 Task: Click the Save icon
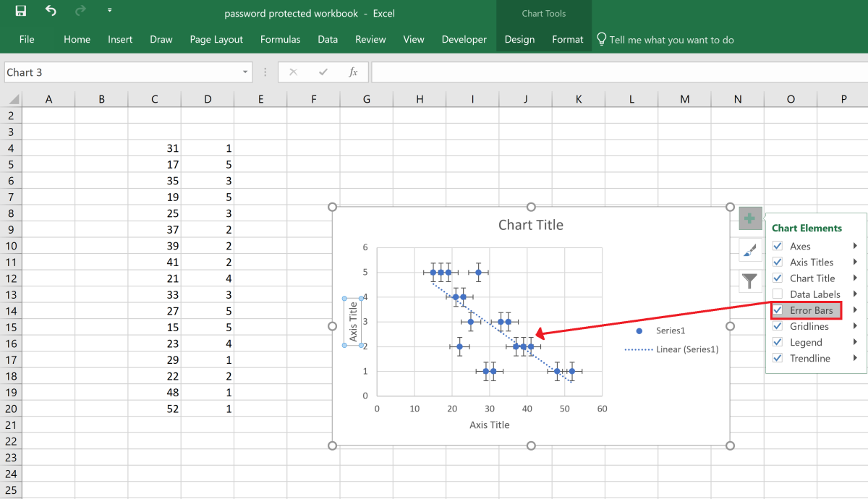pos(21,11)
